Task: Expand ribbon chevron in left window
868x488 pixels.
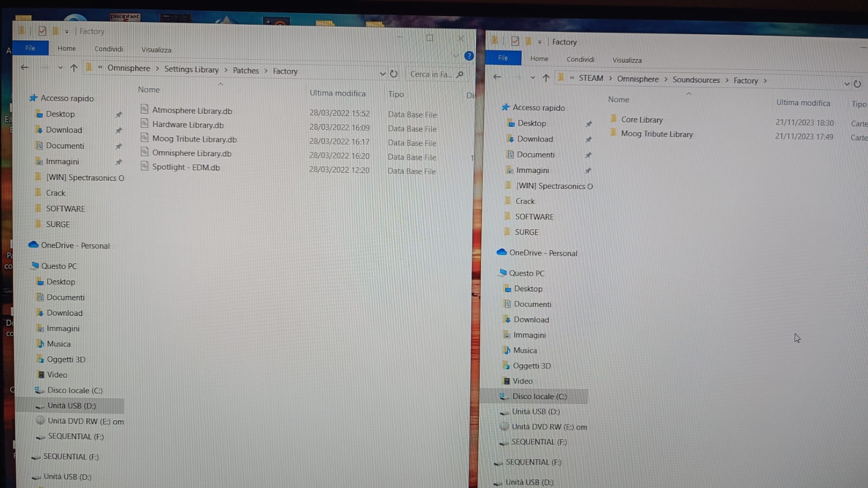Action: pyautogui.click(x=455, y=55)
